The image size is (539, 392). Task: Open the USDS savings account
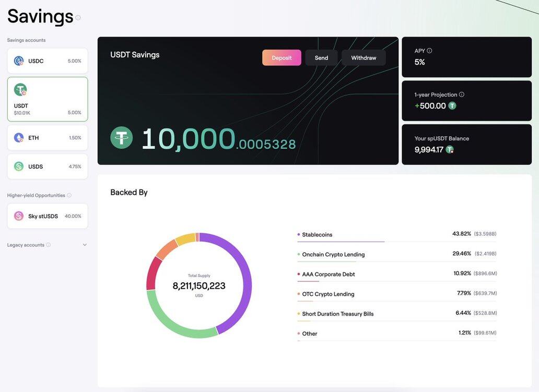[x=48, y=167]
